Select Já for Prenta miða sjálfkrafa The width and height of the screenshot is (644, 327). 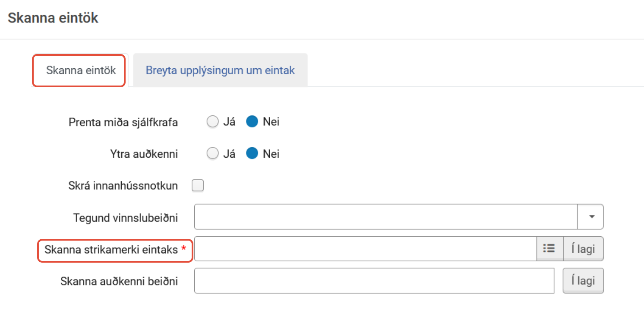212,122
